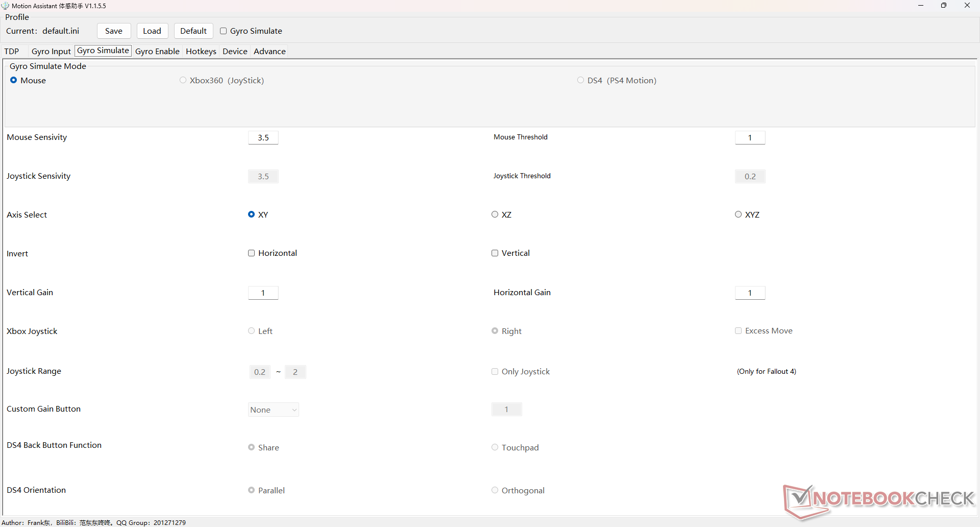Minimize the Motion Assistant window

pos(921,6)
